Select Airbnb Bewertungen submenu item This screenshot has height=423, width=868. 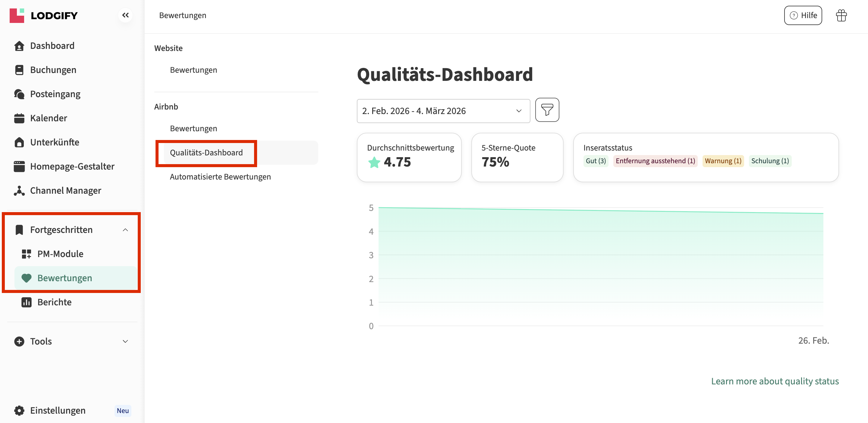pos(193,129)
